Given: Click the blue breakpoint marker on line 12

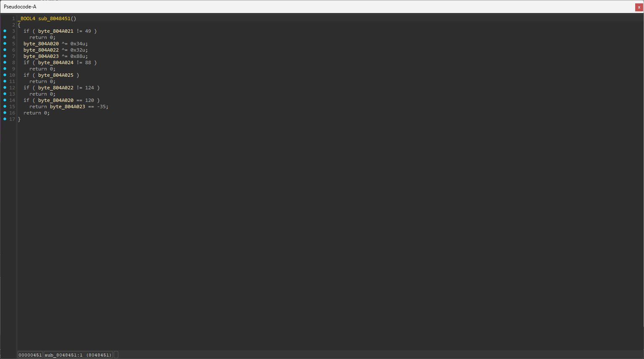Looking at the screenshot, I should pyautogui.click(x=5, y=88).
